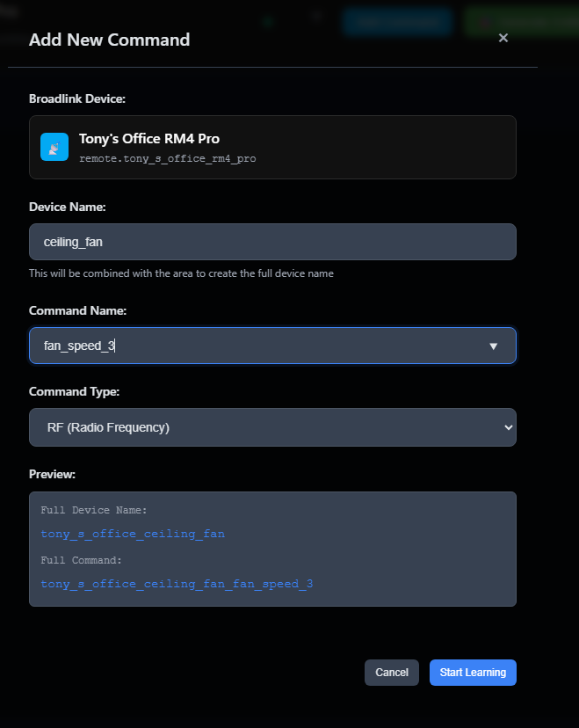Click the helper text below Device Name
579x728 pixels.
tap(181, 273)
